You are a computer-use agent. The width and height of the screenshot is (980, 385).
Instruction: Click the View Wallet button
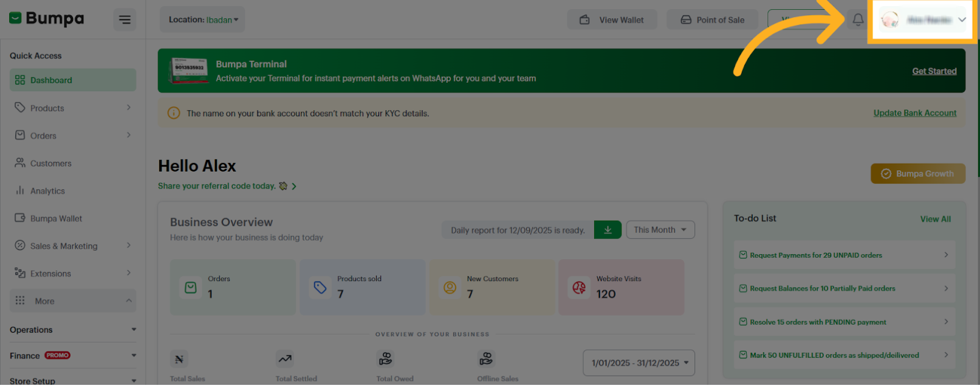coord(612,19)
